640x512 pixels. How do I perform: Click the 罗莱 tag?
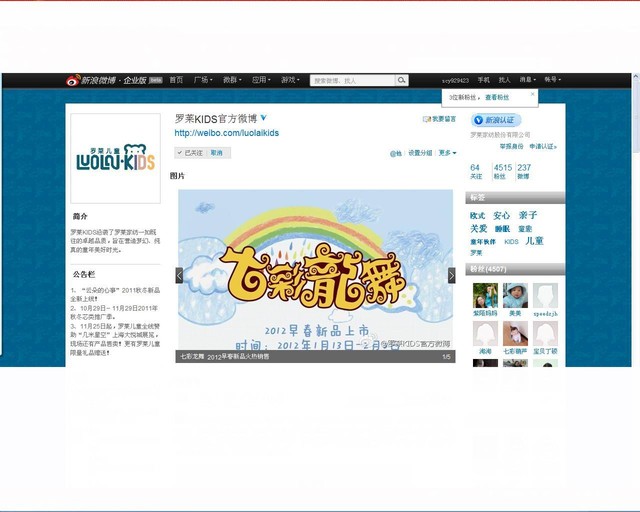(x=476, y=253)
